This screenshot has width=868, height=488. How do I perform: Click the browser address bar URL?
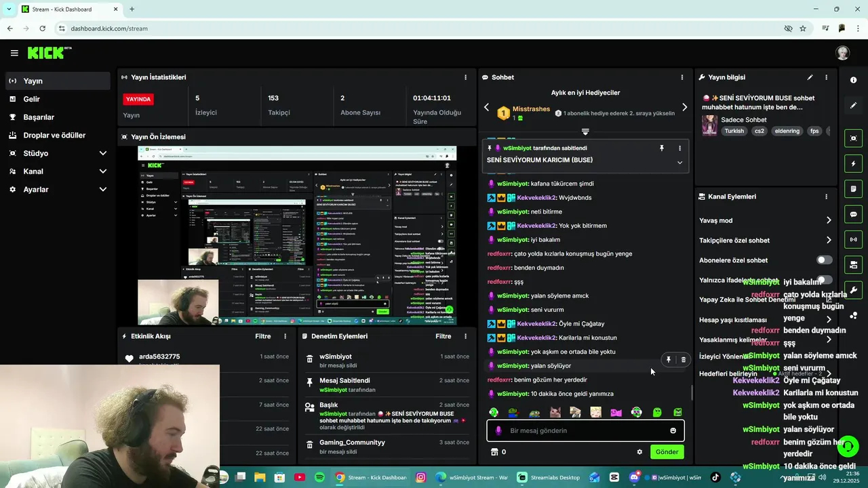click(109, 28)
